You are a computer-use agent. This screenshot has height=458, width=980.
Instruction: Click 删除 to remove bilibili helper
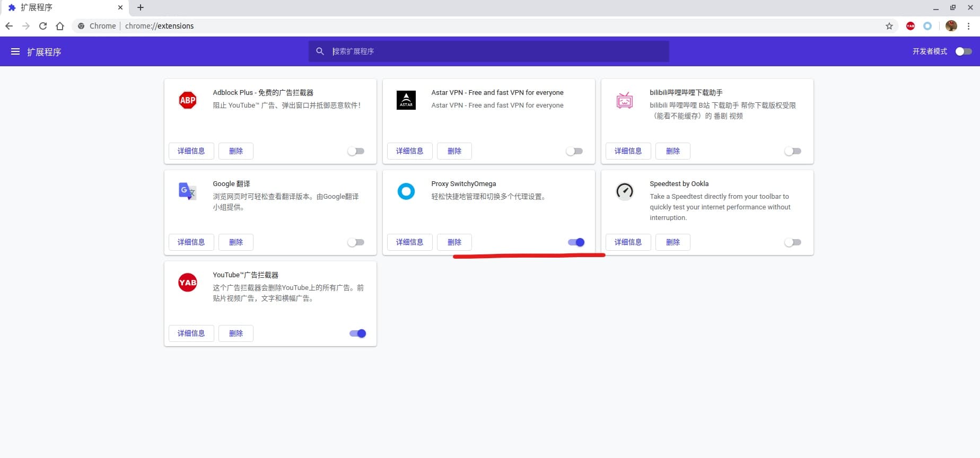click(673, 151)
